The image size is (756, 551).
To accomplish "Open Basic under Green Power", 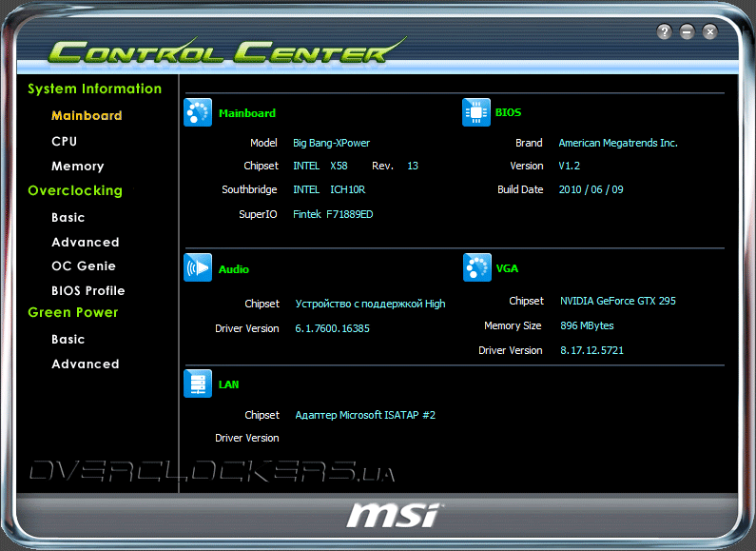I will [68, 339].
